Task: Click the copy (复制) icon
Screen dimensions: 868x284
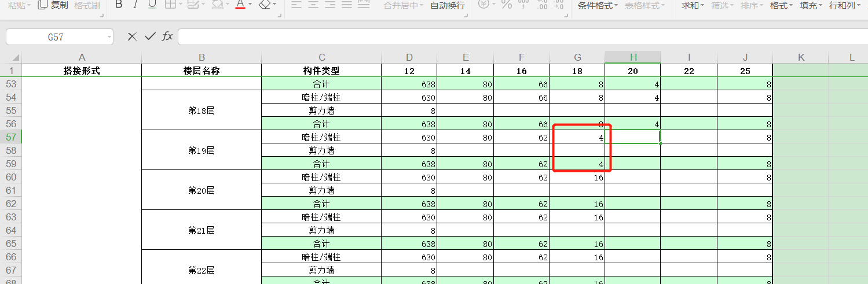Action: click(42, 5)
